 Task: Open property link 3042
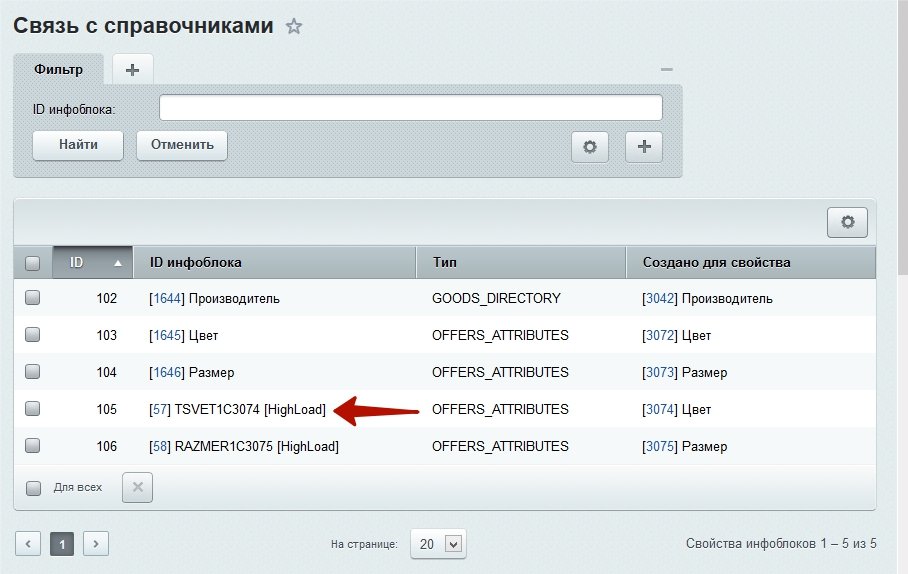[x=660, y=298]
